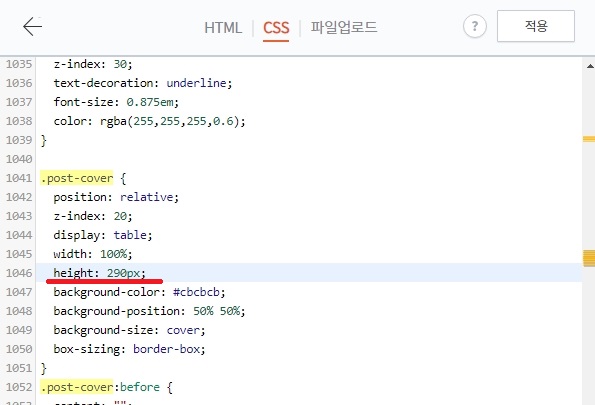Click 'font-size: 0.875em;' line
595x405 pixels.
coord(116,102)
